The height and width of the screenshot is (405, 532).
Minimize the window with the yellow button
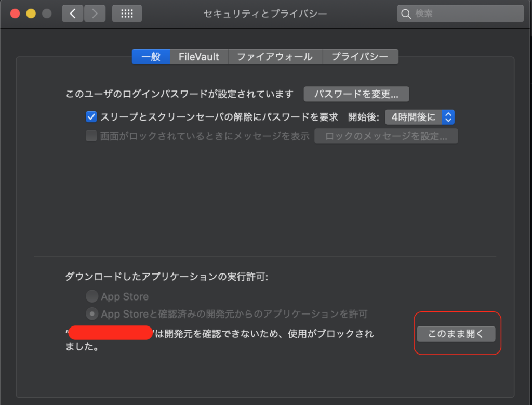pos(31,14)
